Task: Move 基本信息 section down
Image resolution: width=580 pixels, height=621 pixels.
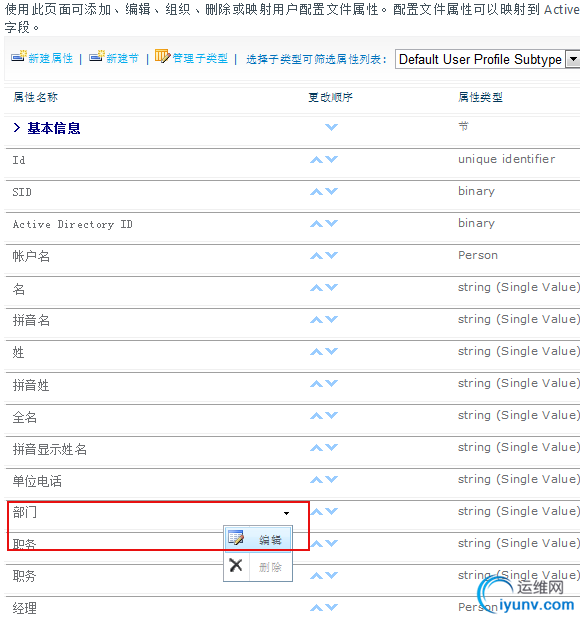Action: (332, 127)
